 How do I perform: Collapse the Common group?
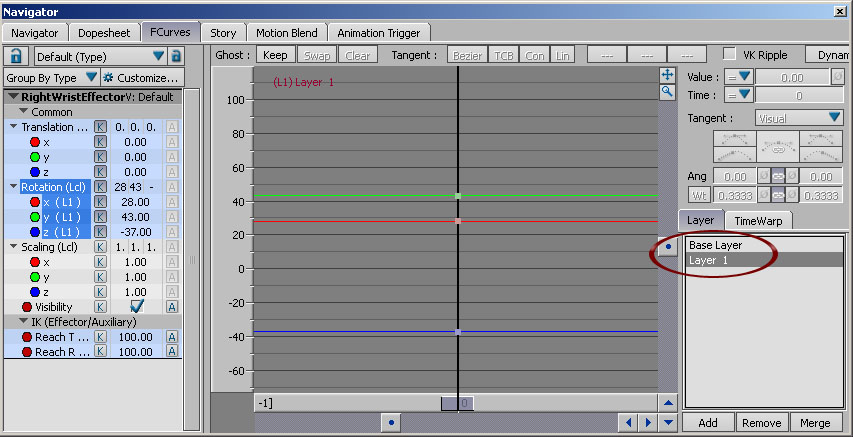(x=23, y=112)
